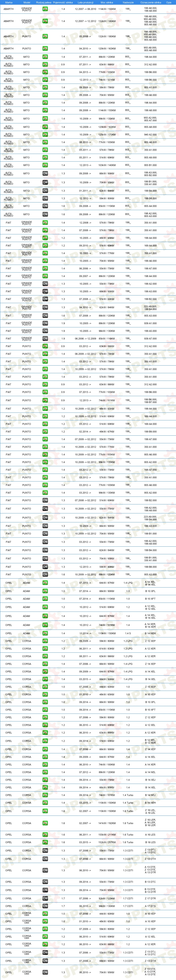Image resolution: width=176 pixels, height=980 pixels.
Task: Click diesel ON icon in Opel Corsa A 17 DTS row
Action: 45,906
